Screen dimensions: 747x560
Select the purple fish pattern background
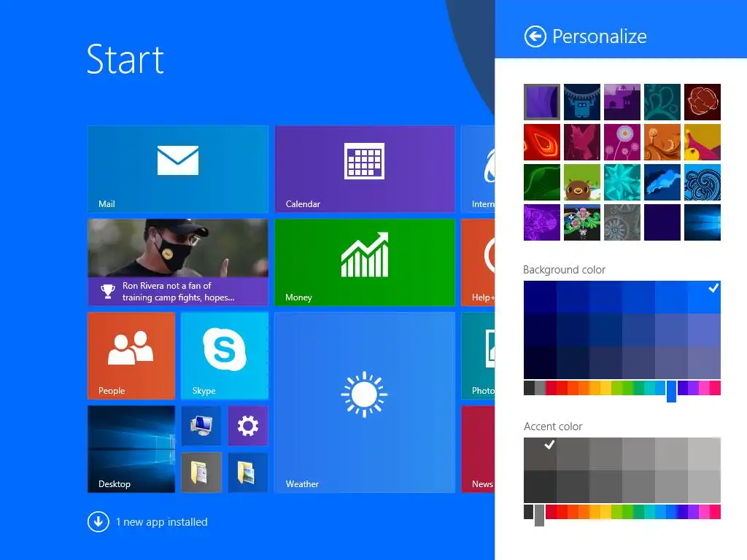(542, 222)
